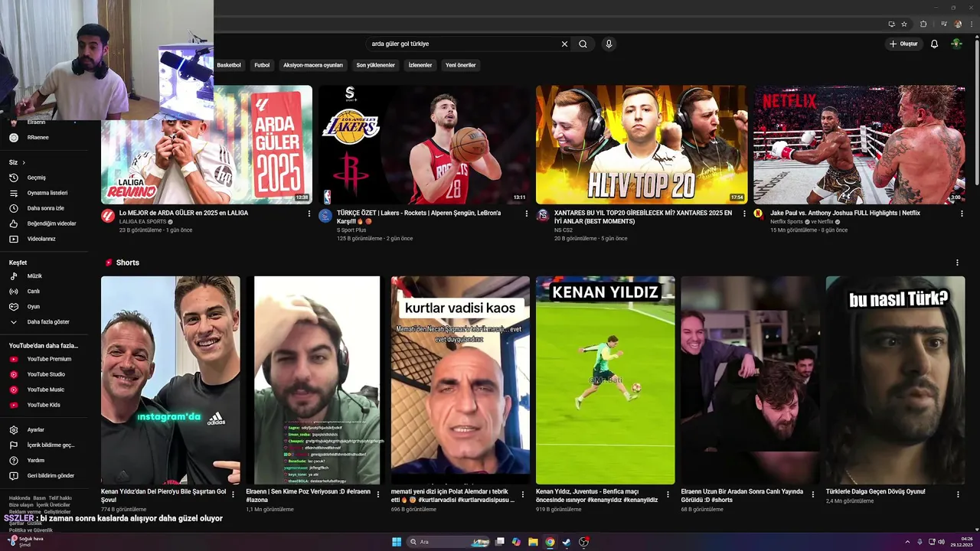This screenshot has width=980, height=551.
Task: Open the RRaenee channel subscription
Action: click(46, 138)
